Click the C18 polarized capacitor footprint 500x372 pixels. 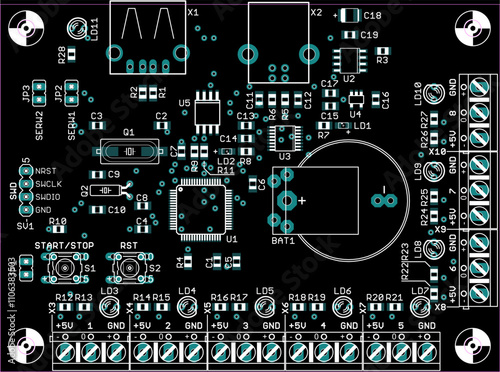pyautogui.click(x=349, y=15)
